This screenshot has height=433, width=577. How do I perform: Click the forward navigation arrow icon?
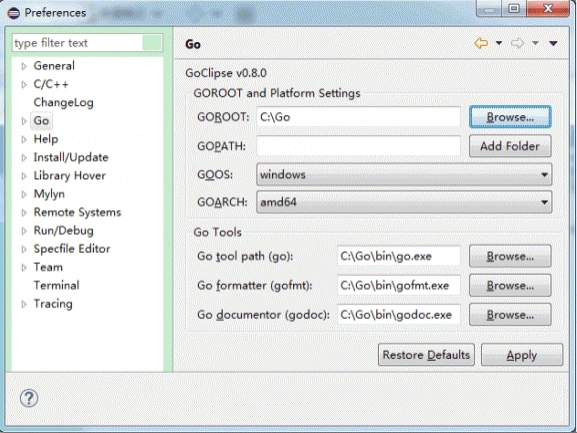[517, 43]
